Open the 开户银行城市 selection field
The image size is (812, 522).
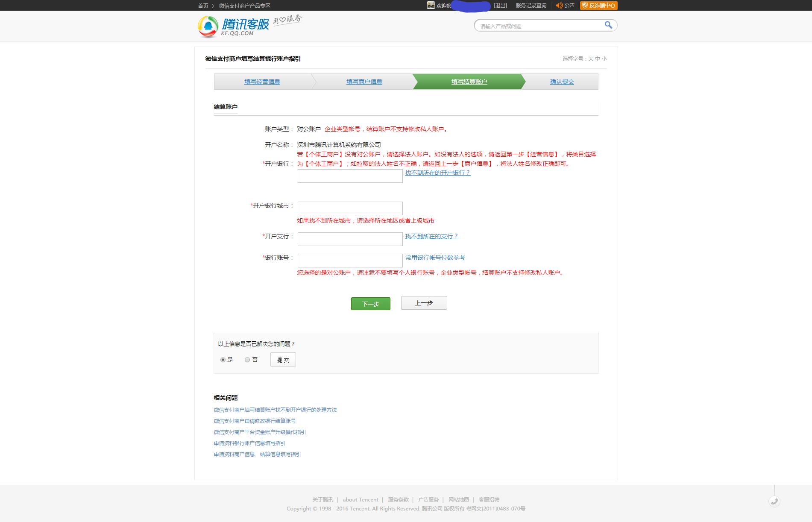pos(349,208)
